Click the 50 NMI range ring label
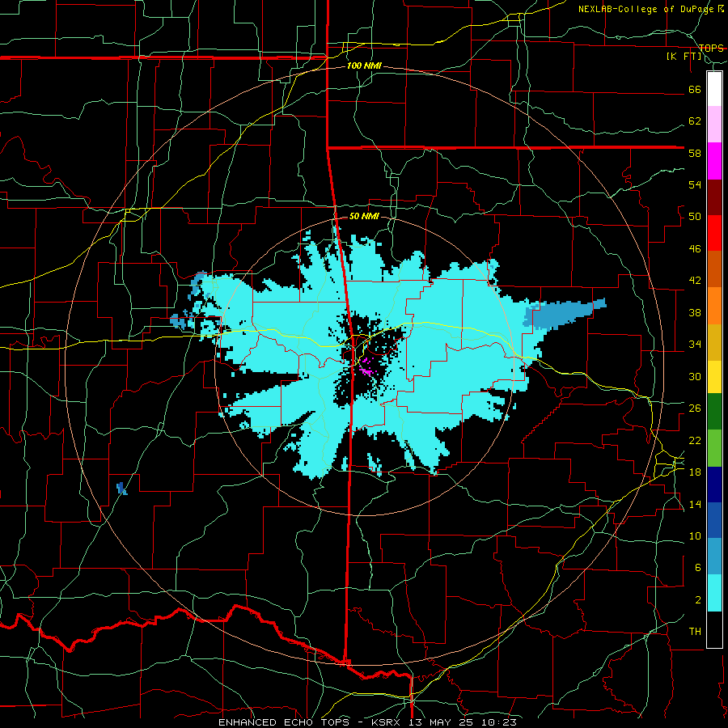The width and height of the screenshot is (728, 728). pos(364,216)
